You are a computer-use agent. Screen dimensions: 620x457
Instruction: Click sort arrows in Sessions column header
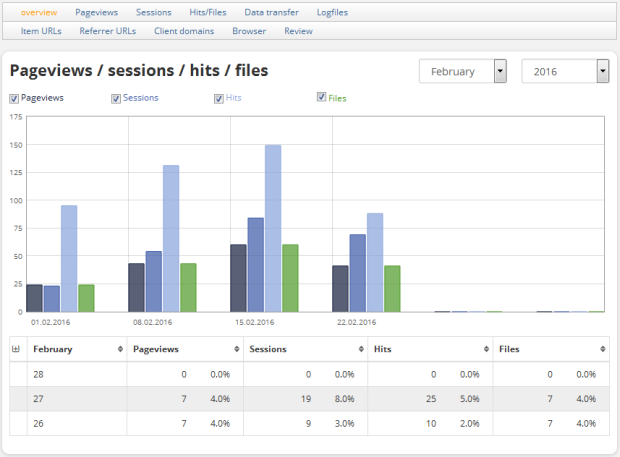click(360, 348)
